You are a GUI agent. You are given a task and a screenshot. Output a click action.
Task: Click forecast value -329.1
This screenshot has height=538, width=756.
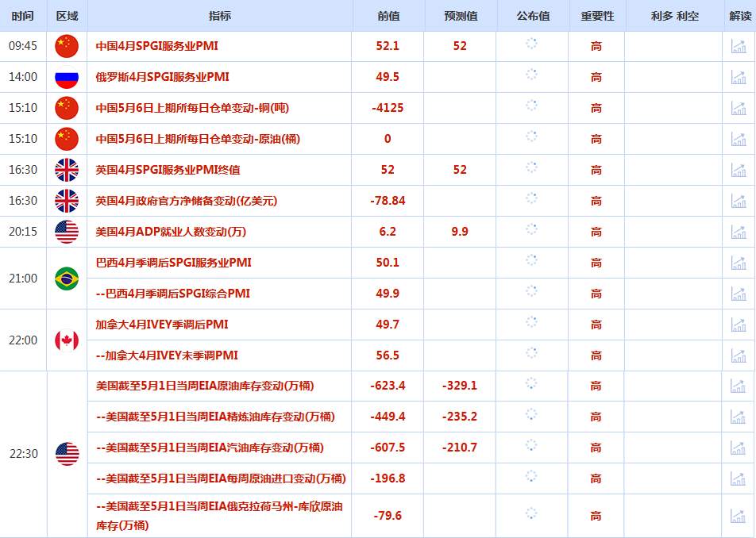coord(460,386)
